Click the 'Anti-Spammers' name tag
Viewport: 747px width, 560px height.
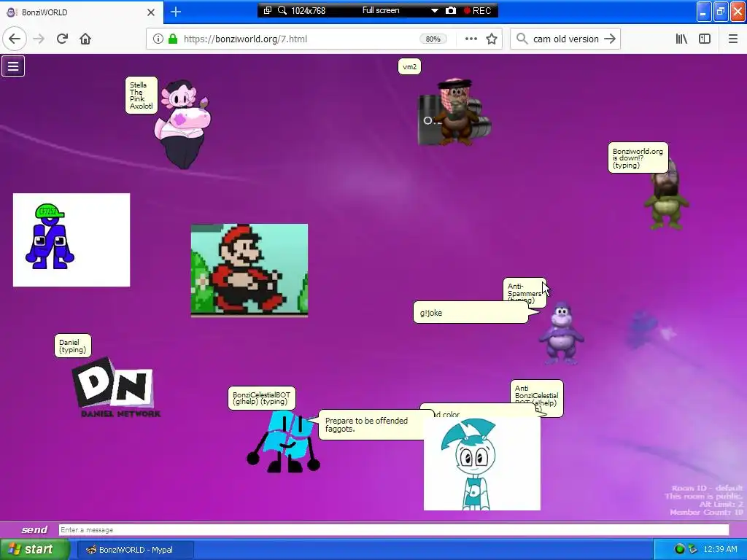(524, 289)
